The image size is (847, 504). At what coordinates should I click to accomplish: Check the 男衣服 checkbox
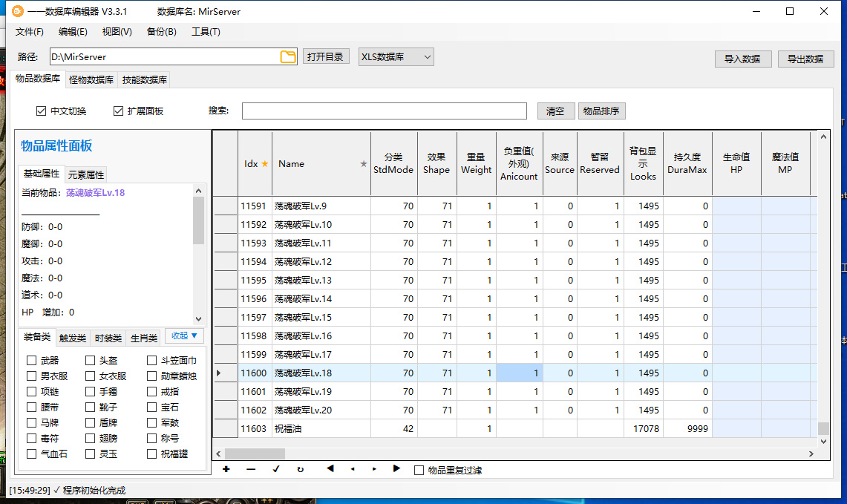pyautogui.click(x=31, y=376)
